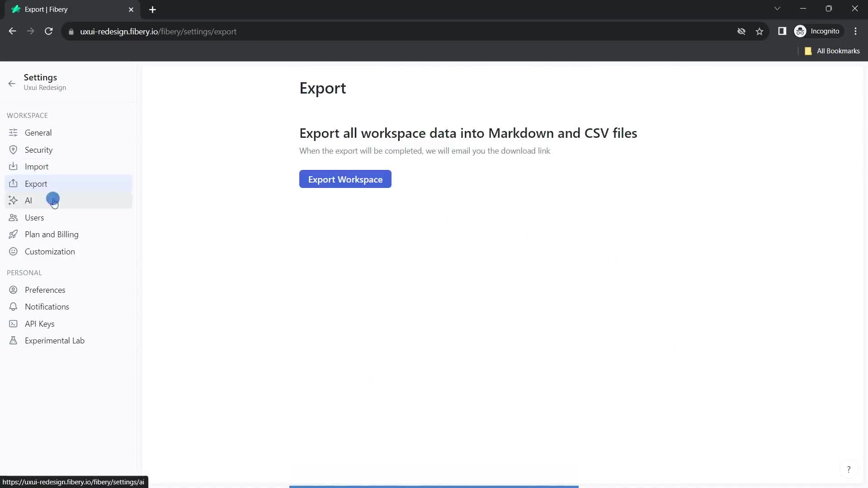Click the page loading progress bar
This screenshot has height=488, width=868.
coord(434,486)
